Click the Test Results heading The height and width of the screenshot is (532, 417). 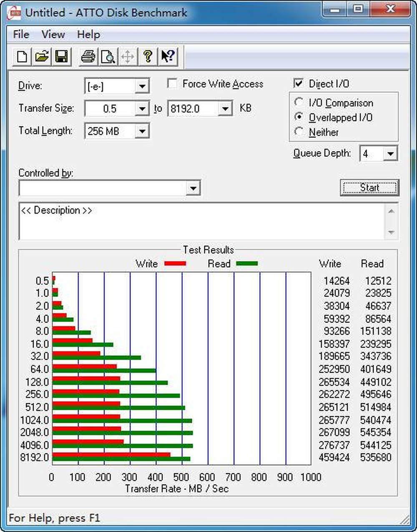pos(208,250)
